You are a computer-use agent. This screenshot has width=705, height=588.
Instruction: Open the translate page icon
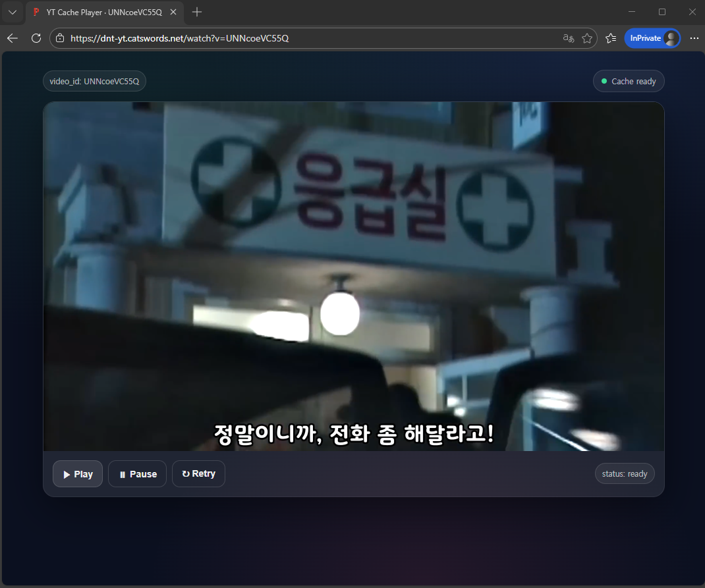coord(569,38)
